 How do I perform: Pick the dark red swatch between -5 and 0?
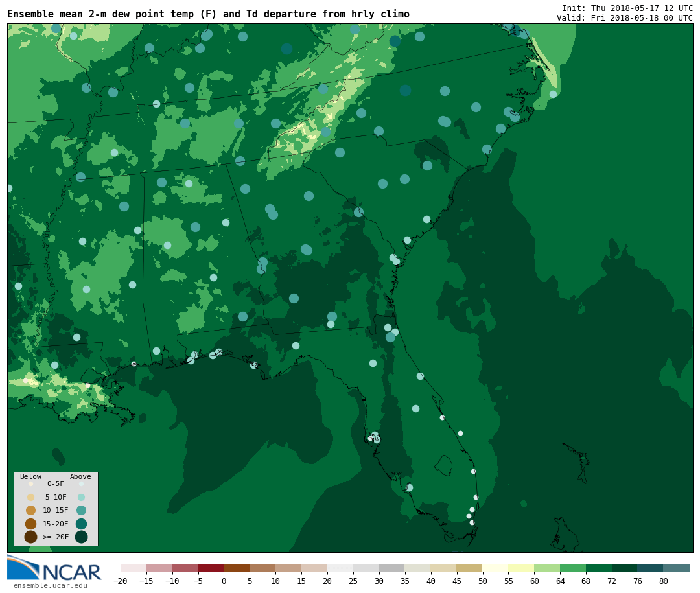pyautogui.click(x=211, y=568)
